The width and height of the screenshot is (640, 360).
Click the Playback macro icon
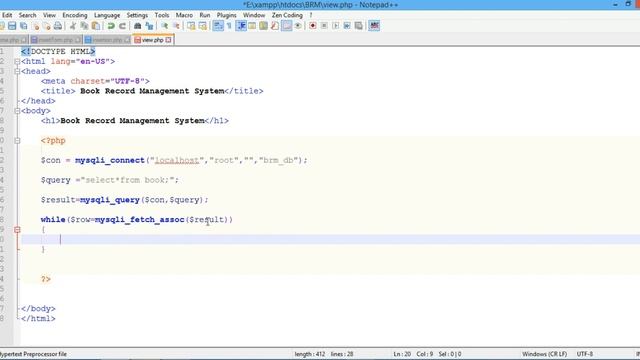coord(336,26)
